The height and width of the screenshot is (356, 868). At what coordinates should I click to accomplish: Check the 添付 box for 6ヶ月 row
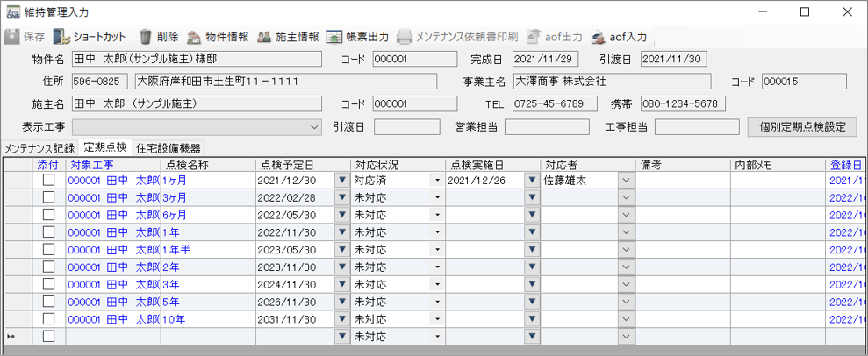click(49, 215)
